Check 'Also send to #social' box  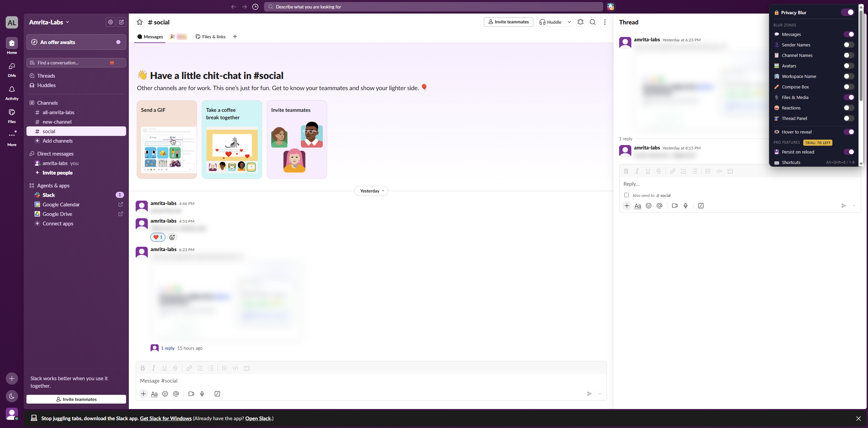[x=627, y=195]
